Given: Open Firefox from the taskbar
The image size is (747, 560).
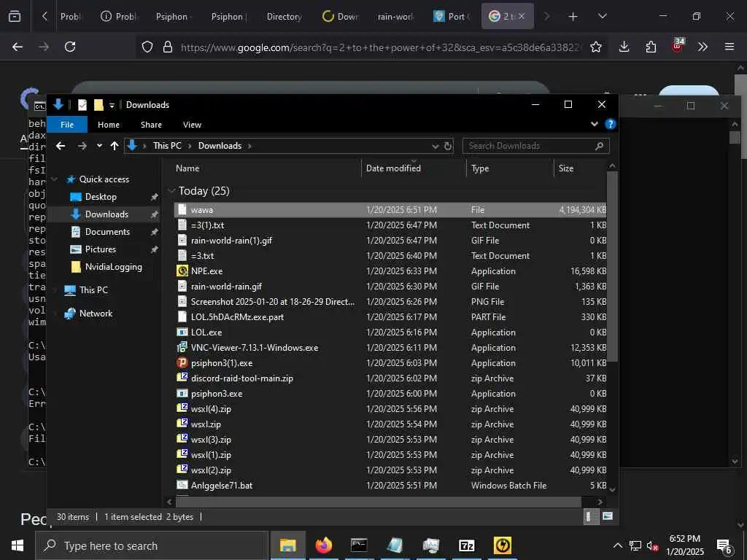Looking at the screenshot, I should [x=323, y=545].
